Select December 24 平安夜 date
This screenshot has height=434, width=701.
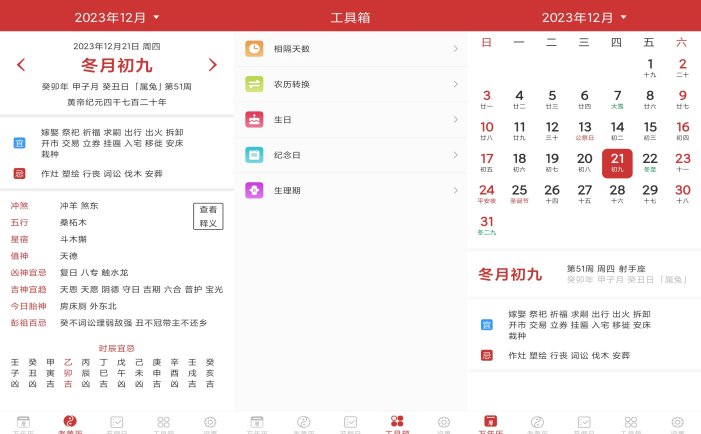tap(487, 194)
